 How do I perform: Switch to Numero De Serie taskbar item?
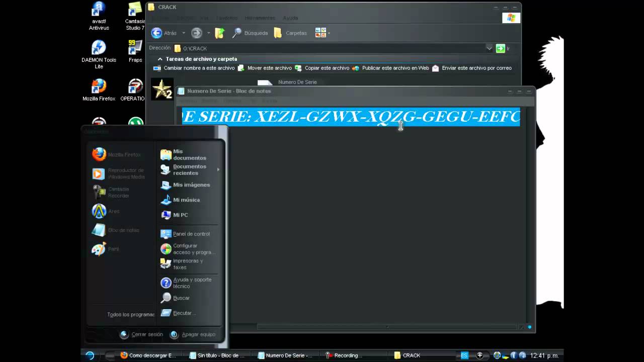coord(286,355)
